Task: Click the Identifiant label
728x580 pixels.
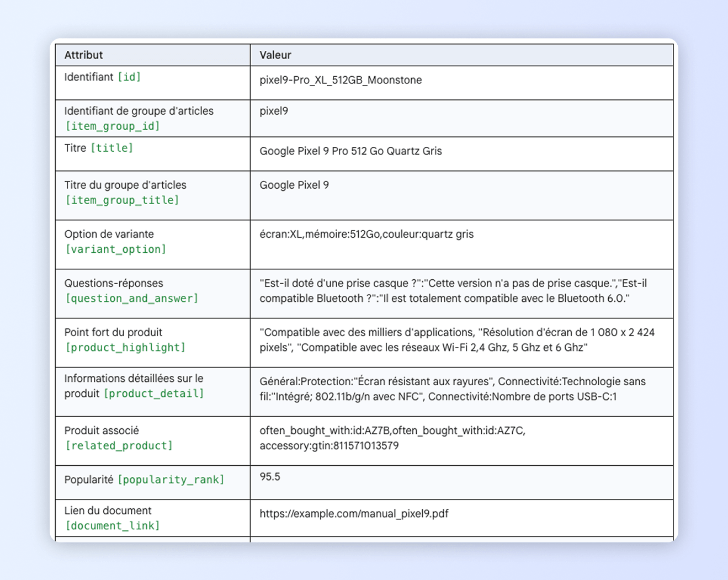Action: [89, 77]
